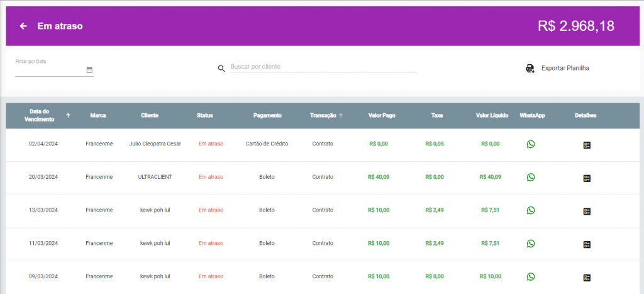
Task: Click R$ 7,51 net value in 11/03/2024 row
Action: pyautogui.click(x=491, y=243)
